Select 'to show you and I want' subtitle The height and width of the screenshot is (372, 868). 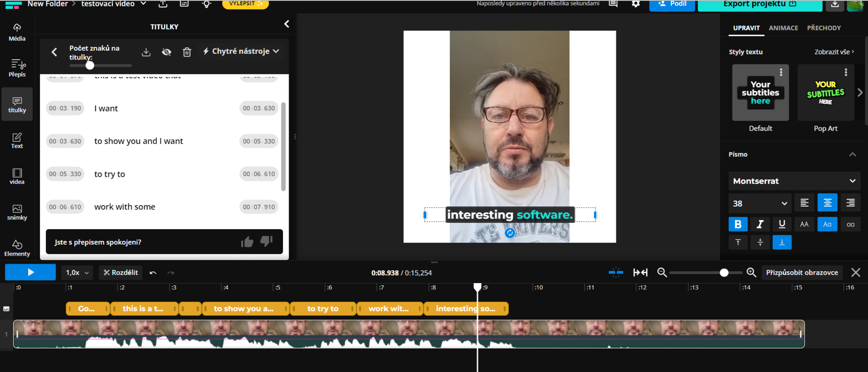(x=139, y=141)
